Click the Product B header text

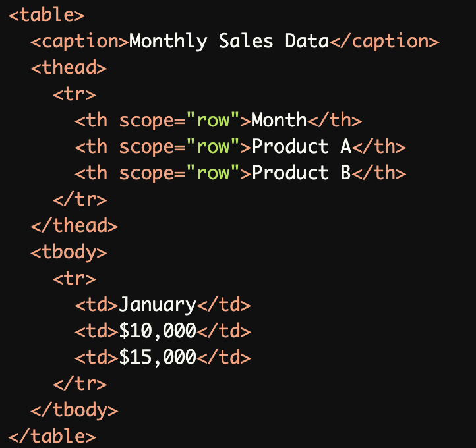coord(301,173)
